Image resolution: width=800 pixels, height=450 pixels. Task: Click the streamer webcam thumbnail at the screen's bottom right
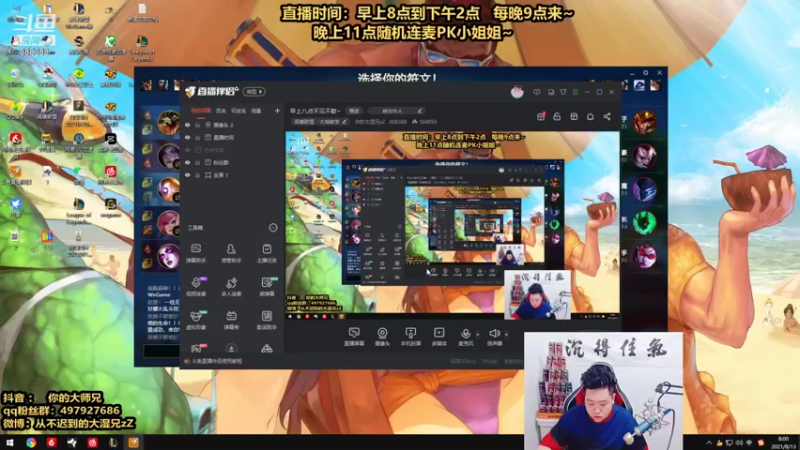point(603,391)
